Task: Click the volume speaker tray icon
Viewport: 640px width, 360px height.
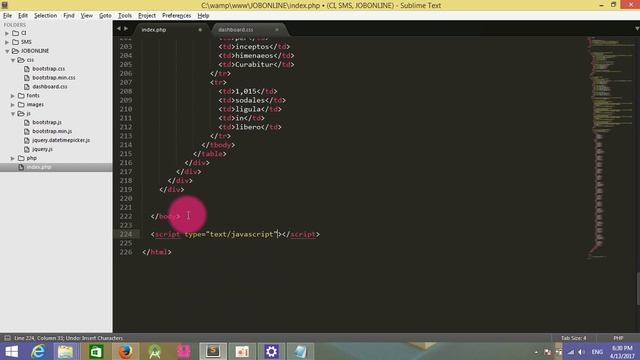Action: tap(582, 352)
